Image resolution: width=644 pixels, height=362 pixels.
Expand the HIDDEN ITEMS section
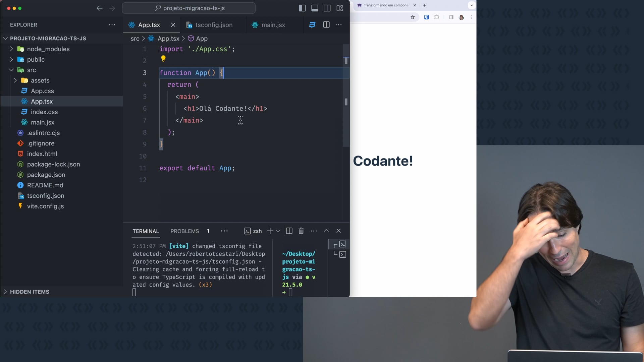tap(30, 292)
